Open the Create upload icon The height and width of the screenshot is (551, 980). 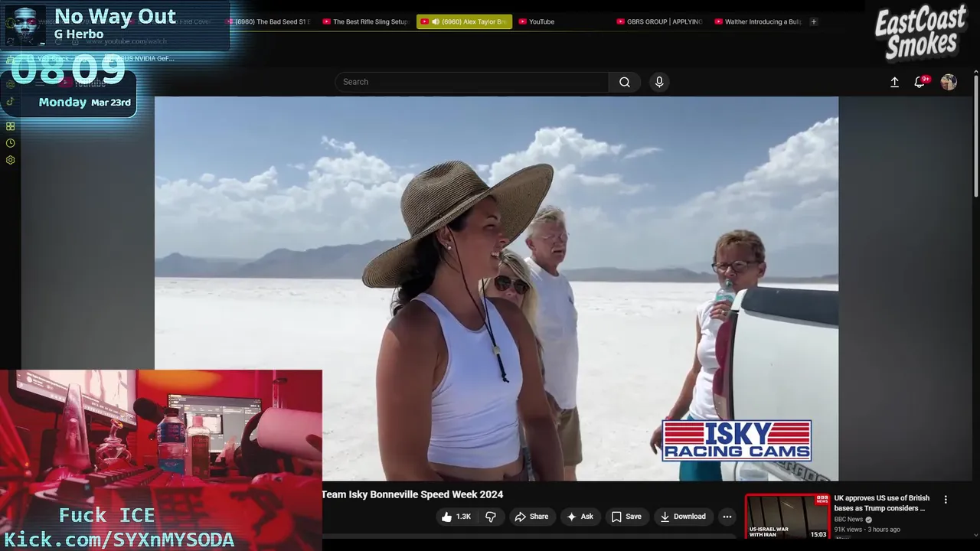[894, 82]
